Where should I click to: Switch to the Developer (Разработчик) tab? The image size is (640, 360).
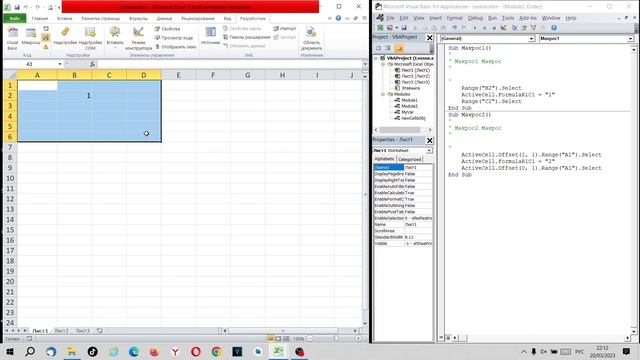tap(253, 18)
